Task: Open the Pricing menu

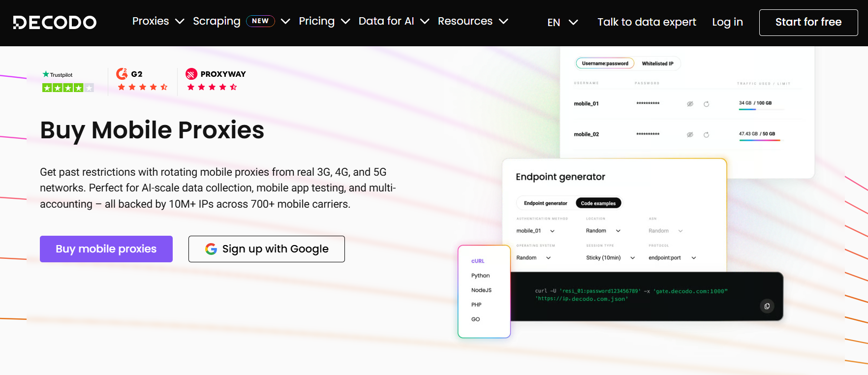Action: pos(324,21)
